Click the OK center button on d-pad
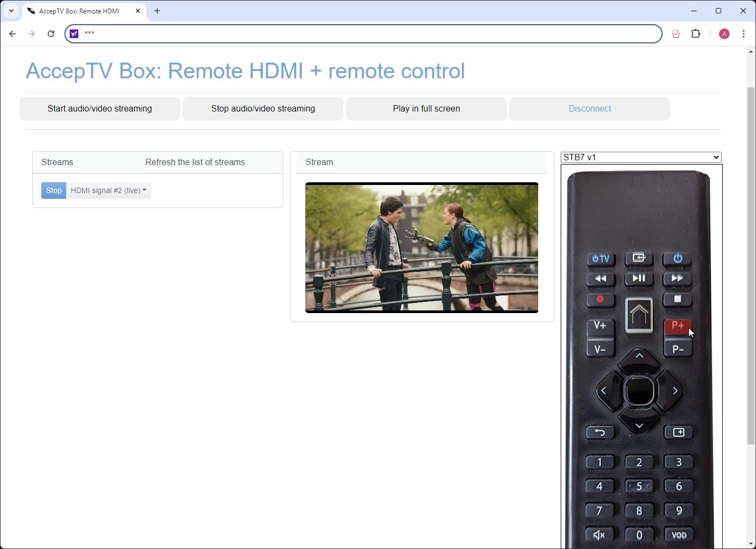756x549 pixels. 639,391
